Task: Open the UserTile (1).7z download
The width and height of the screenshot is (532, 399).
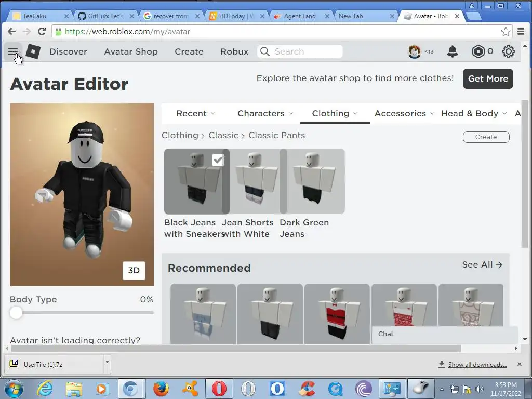Action: (54, 364)
